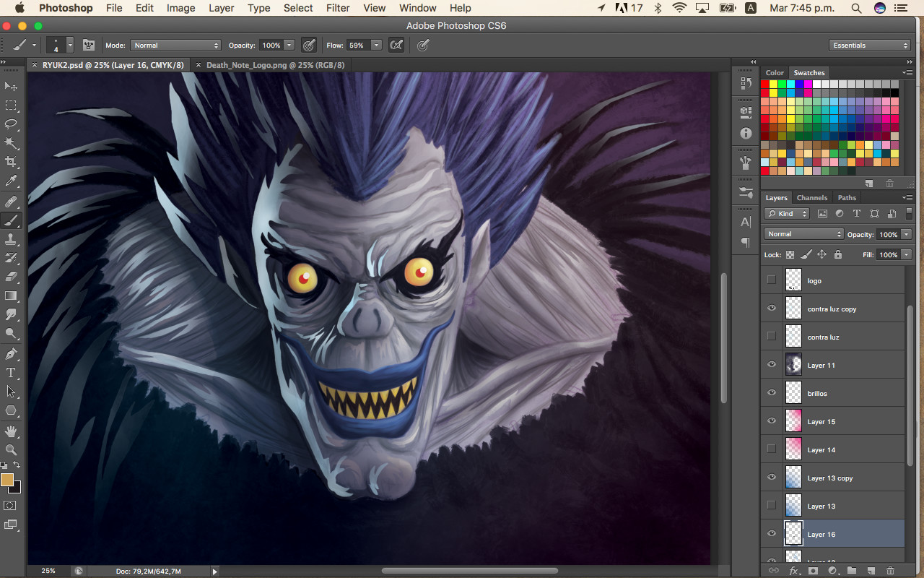This screenshot has height=578, width=924.
Task: Open the brush preset picker arrow
Action: [x=70, y=45]
